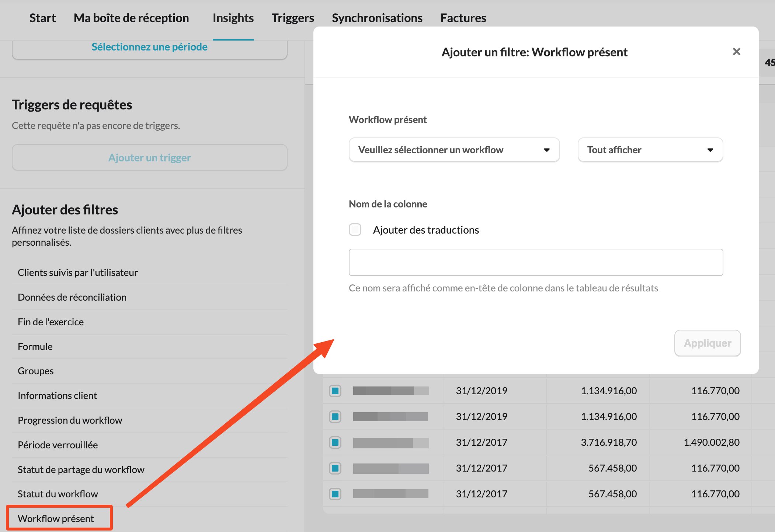Click the arrow of workflow selection combo
This screenshot has height=532, width=775.
(547, 150)
